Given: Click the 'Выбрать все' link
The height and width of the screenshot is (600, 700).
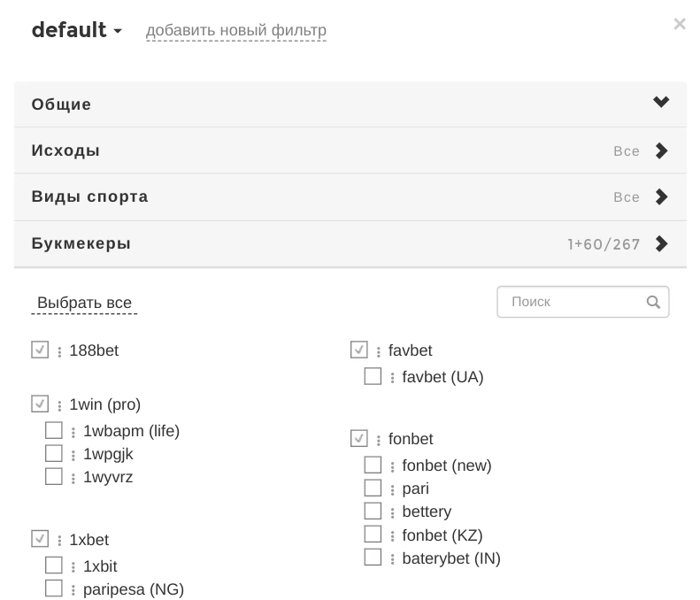Looking at the screenshot, I should click(x=84, y=303).
